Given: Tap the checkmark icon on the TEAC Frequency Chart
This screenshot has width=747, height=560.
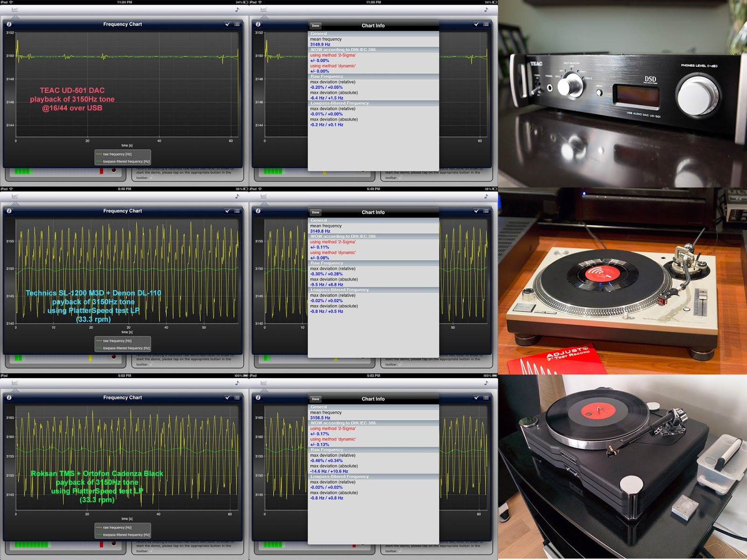Looking at the screenshot, I should [227, 24].
